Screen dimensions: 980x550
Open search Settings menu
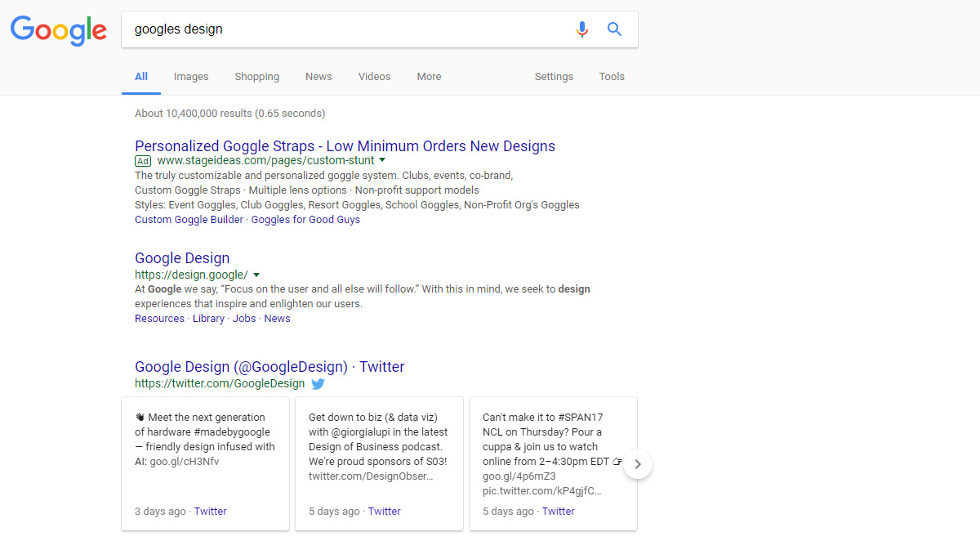pos(554,77)
